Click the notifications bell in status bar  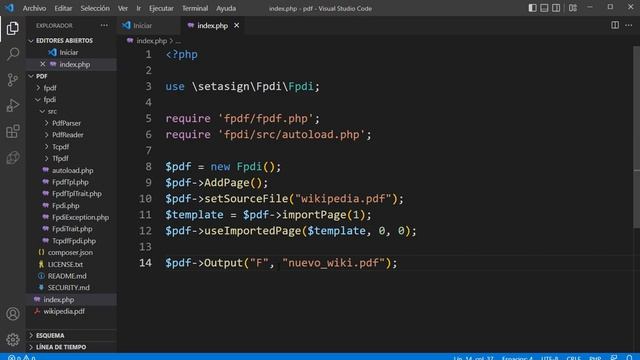(x=629, y=357)
